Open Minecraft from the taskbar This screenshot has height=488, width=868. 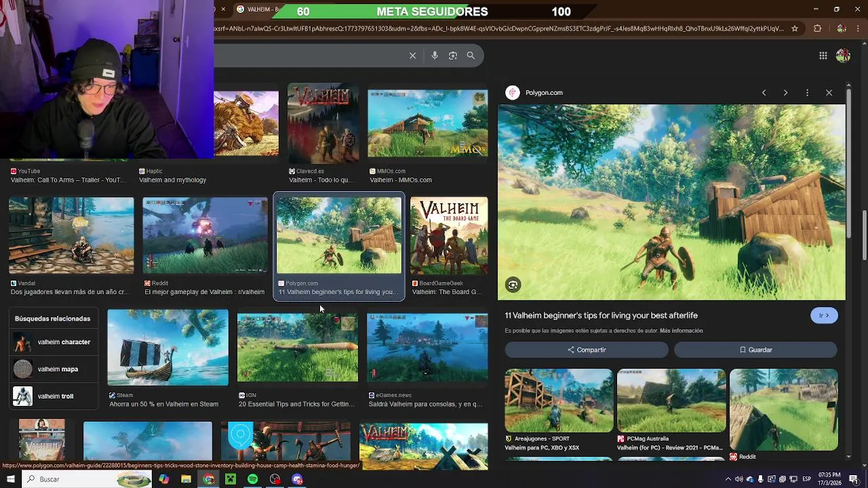(231, 479)
